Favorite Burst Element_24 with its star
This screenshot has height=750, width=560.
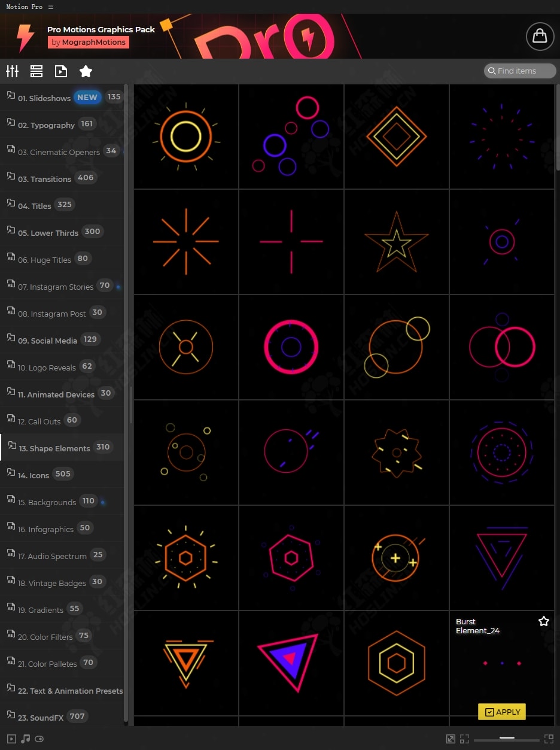click(543, 621)
